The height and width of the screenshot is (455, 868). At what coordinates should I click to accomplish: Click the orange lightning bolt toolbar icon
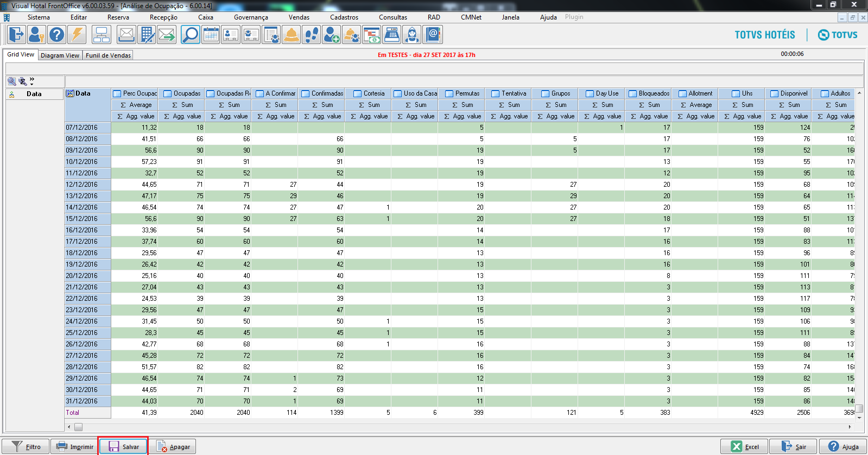coord(77,35)
